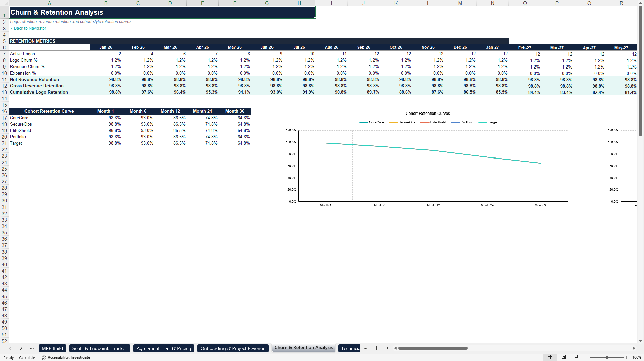Select column A header
This screenshot has height=361, width=644.
[49, 3]
